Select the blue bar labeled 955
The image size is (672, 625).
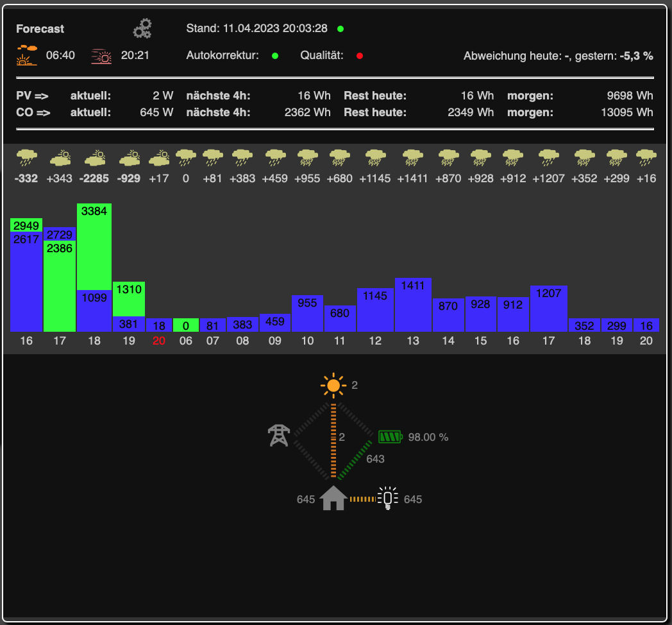307,313
